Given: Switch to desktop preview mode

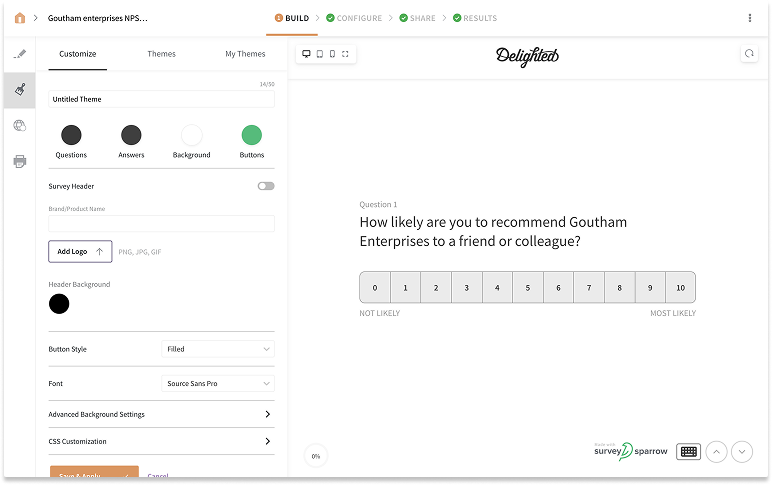Looking at the screenshot, I should pyautogui.click(x=306, y=54).
